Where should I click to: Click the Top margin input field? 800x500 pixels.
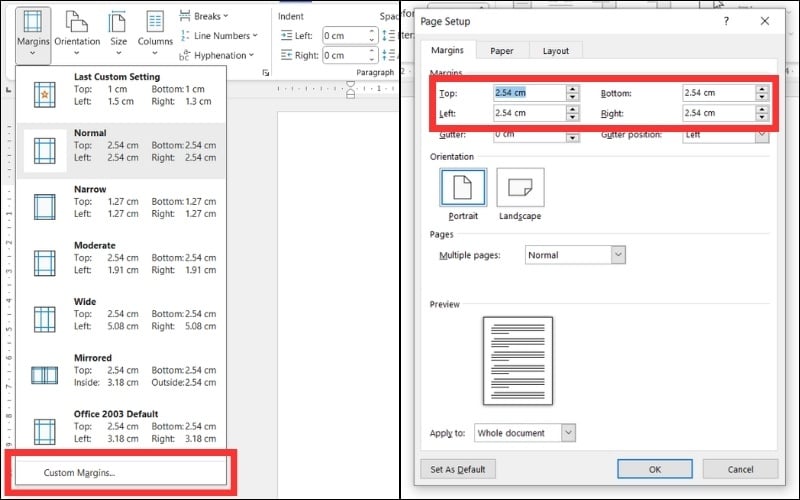tap(530, 93)
